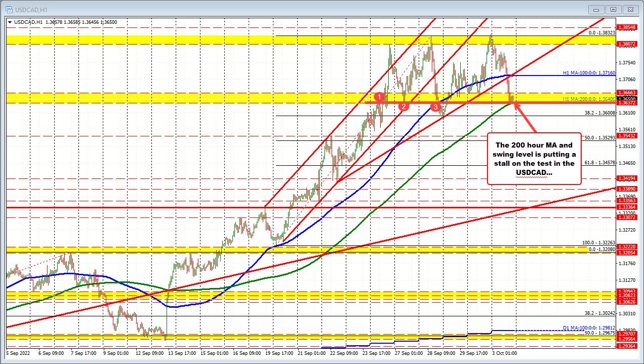Click the 28 Sep 09:00 time label

coord(442,353)
